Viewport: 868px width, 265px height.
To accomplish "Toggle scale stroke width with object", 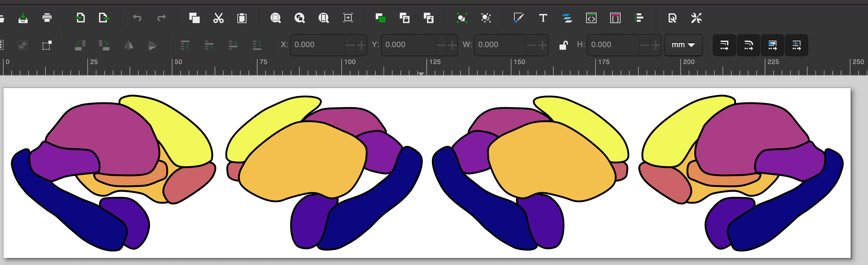I will click(x=724, y=45).
